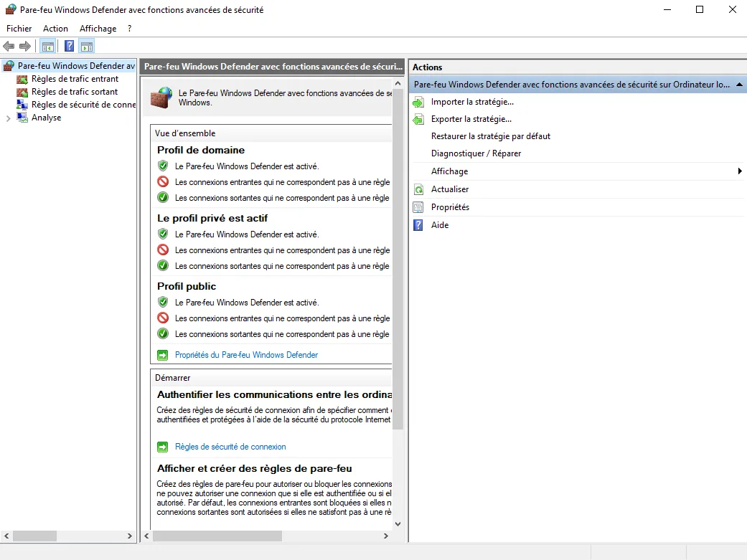Click the Exporter la stratégie green arrow icon
This screenshot has height=560, width=747.
click(418, 119)
